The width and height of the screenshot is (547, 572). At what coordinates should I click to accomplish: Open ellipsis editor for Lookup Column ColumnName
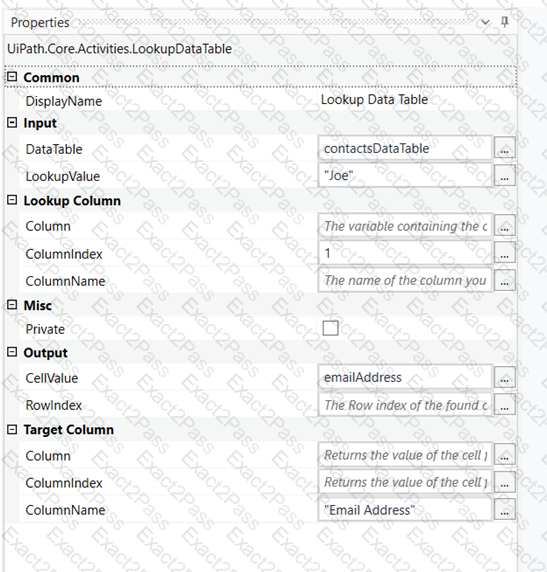click(x=504, y=281)
